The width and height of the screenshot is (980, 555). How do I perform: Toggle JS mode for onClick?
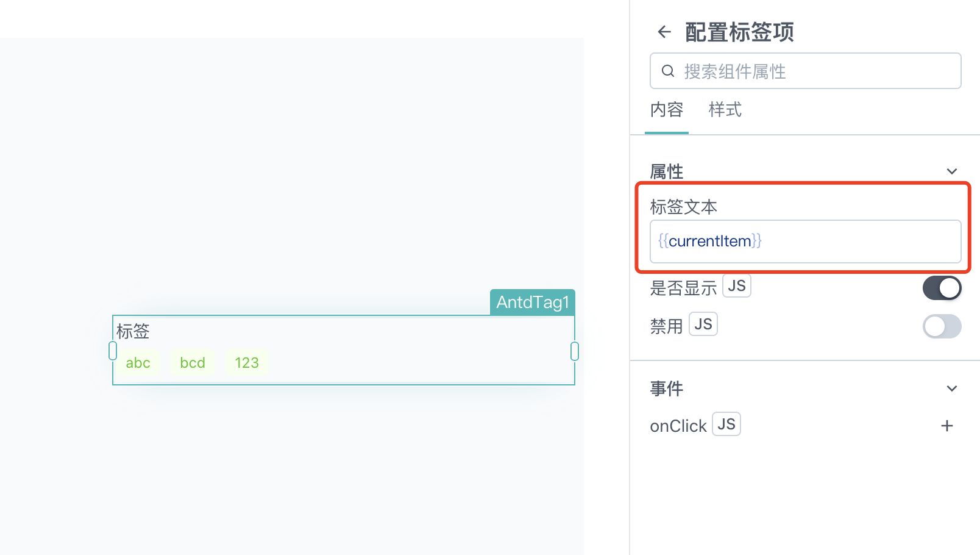(726, 424)
